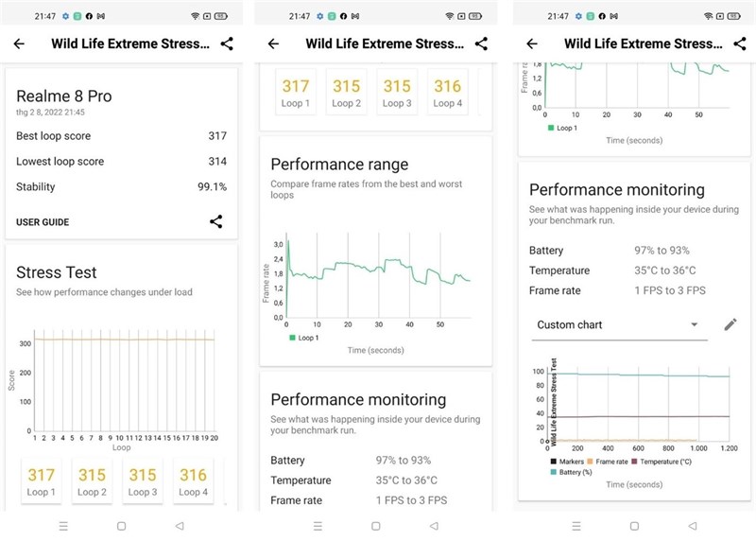Open recents menu in left screen navigation bar
The height and width of the screenshot is (541, 756).
pyautogui.click(x=63, y=526)
